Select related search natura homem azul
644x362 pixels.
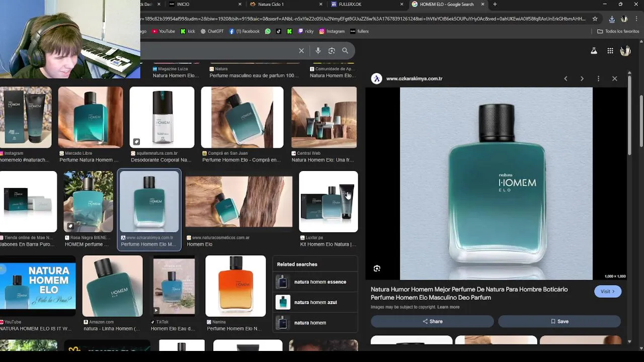point(315,302)
